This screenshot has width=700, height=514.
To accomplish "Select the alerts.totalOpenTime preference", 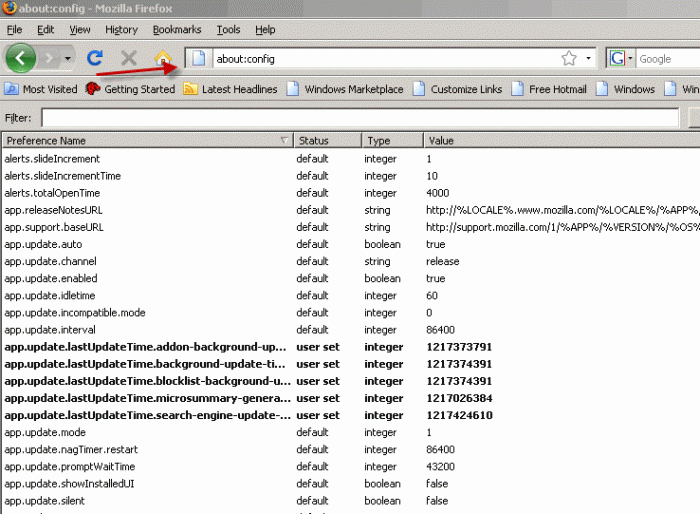I will tap(52, 193).
